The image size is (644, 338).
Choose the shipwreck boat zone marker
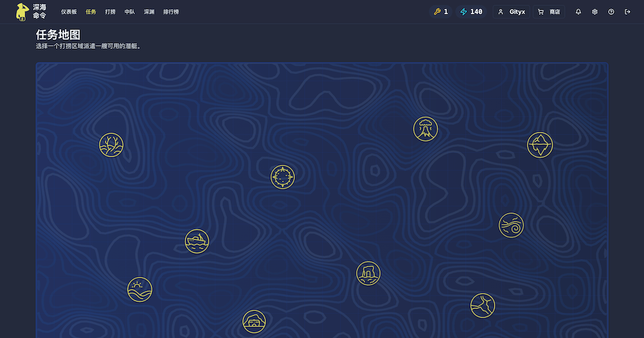point(197,241)
